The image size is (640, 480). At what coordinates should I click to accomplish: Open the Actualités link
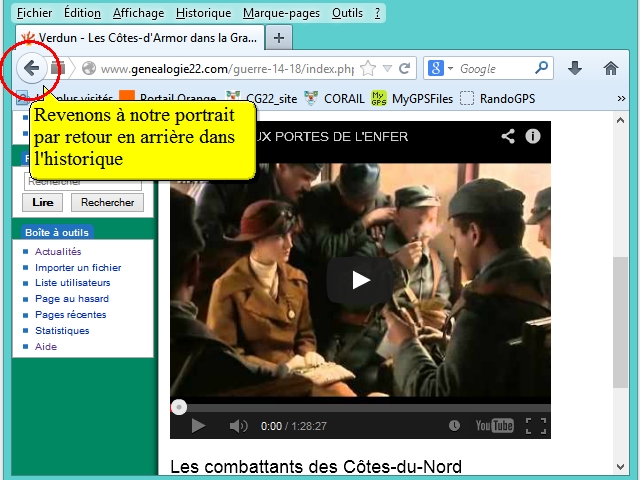pyautogui.click(x=58, y=251)
